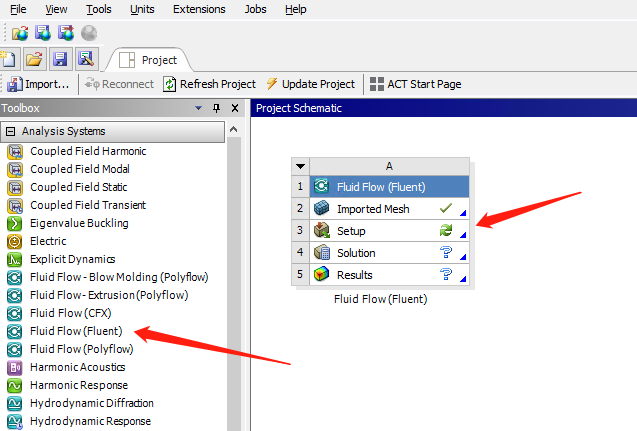Click the Toolbox scroll up arrow

[x=234, y=130]
